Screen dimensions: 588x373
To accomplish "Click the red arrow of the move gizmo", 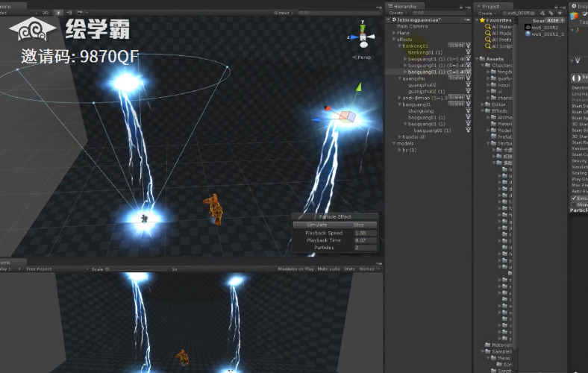I will 328,108.
